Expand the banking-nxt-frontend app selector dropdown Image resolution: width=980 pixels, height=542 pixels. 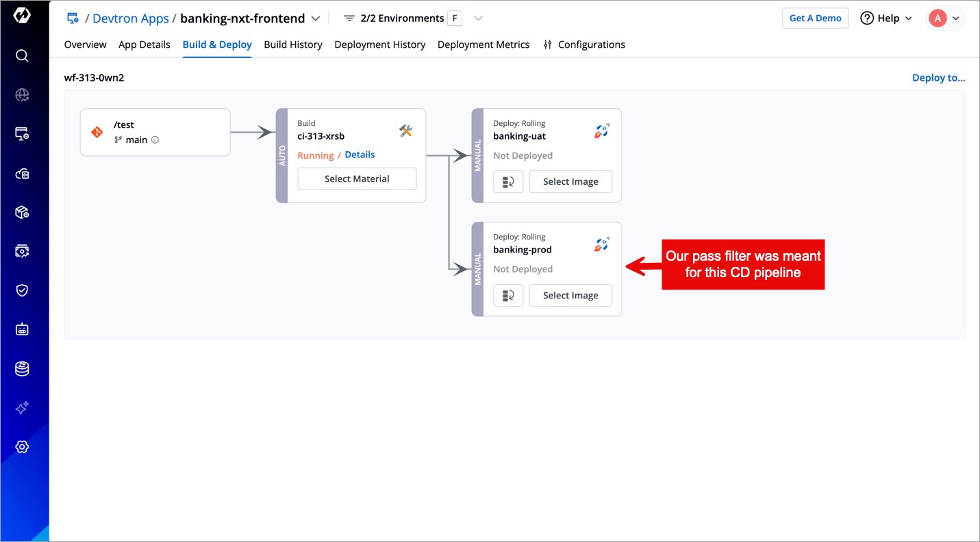[x=315, y=18]
